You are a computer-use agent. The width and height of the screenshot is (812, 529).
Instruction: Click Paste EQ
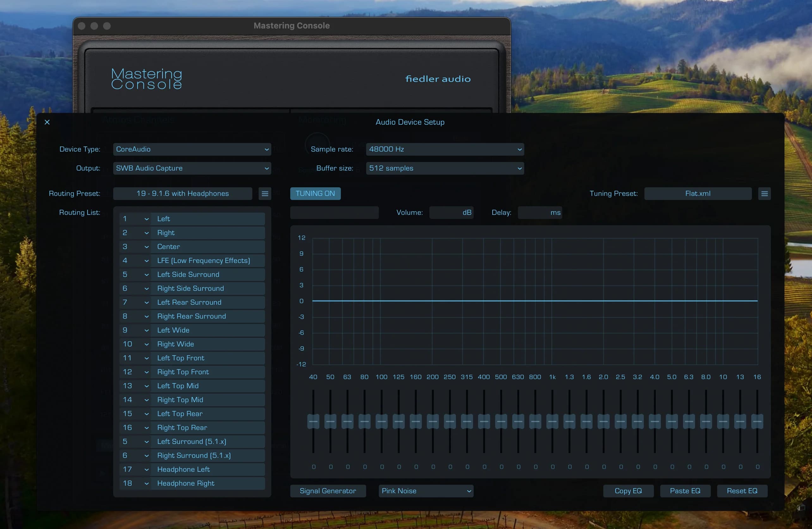[685, 491]
